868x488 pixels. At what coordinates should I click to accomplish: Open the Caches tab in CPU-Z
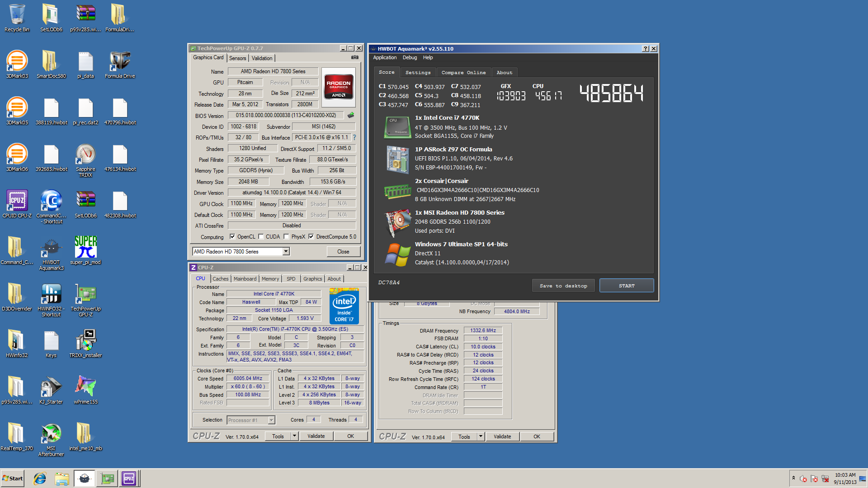click(221, 279)
